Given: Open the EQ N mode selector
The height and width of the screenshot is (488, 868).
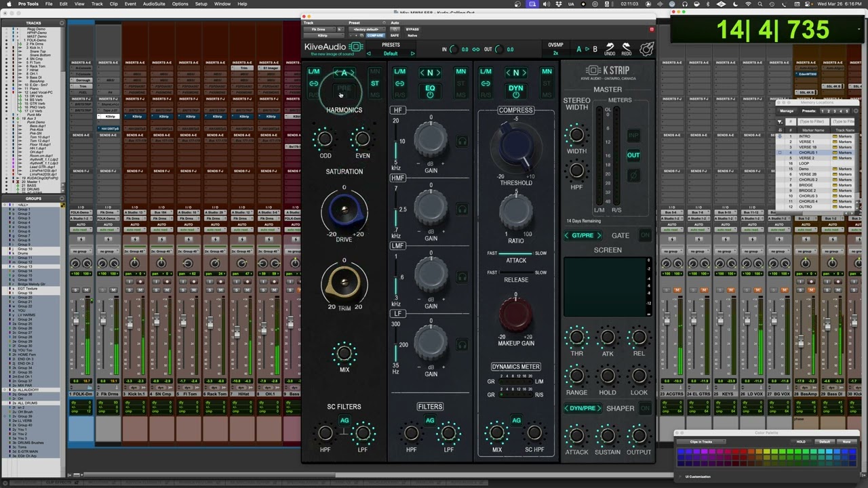Looking at the screenshot, I should (430, 73).
